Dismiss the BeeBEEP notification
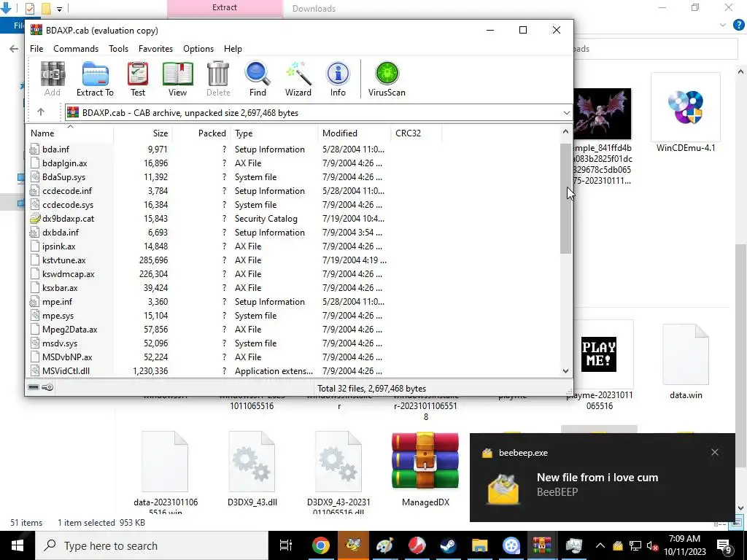This screenshot has height=560, width=747. tap(715, 452)
